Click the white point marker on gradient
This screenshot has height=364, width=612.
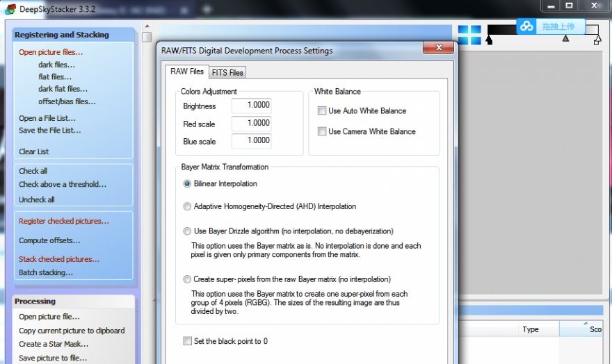(x=597, y=41)
